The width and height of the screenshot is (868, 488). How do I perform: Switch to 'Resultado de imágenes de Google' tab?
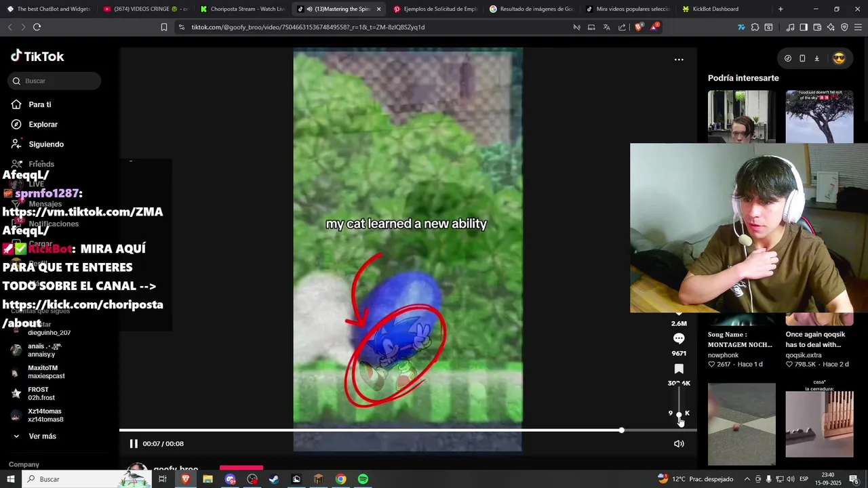[532, 9]
